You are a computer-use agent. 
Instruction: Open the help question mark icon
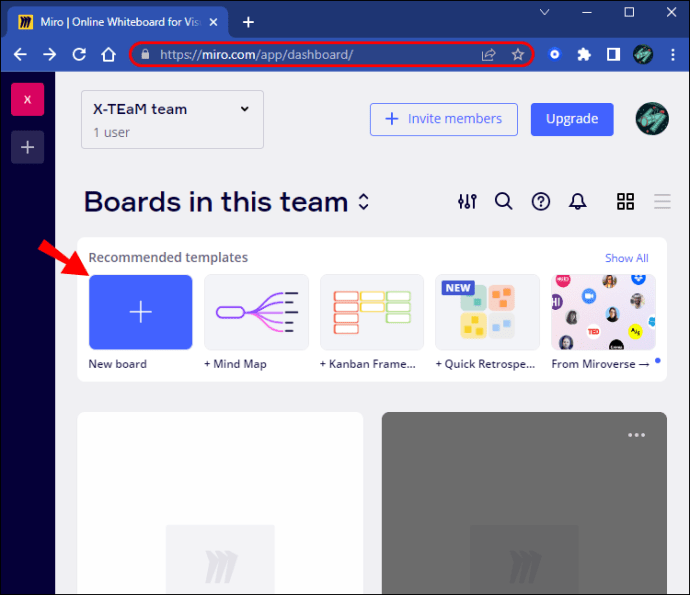[540, 202]
